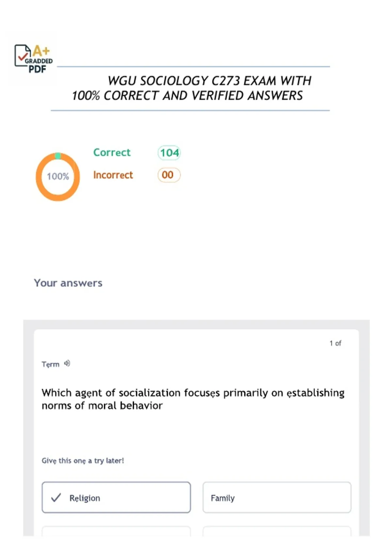The width and height of the screenshot is (392, 556).
Task: Select the Family answer option
Action: point(277,497)
